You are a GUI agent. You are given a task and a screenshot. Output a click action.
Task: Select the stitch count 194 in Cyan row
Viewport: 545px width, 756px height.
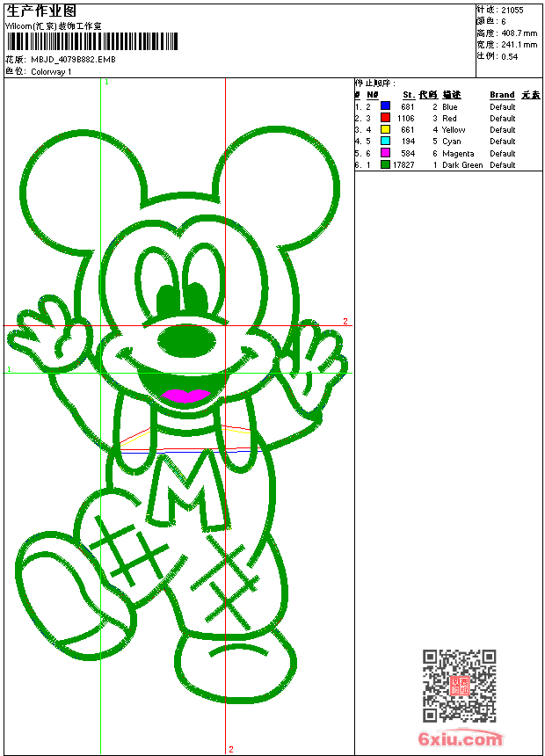[x=408, y=142]
